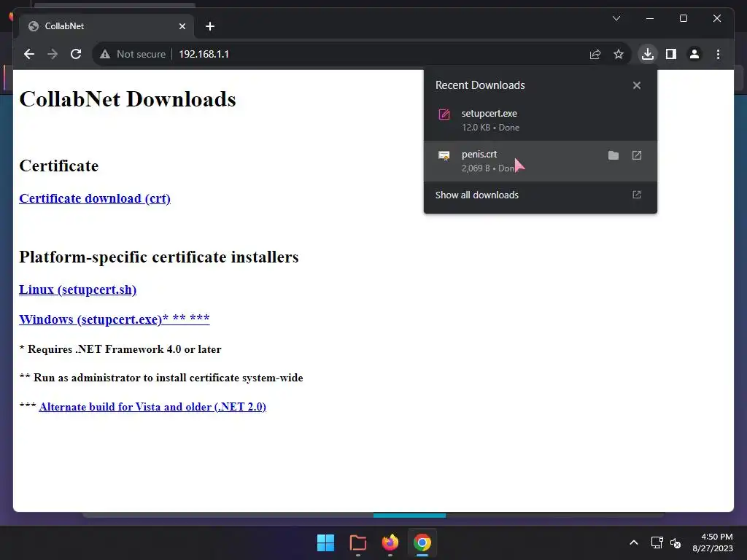
Task: Toggle the downloads toolbar button
Action: (x=648, y=54)
